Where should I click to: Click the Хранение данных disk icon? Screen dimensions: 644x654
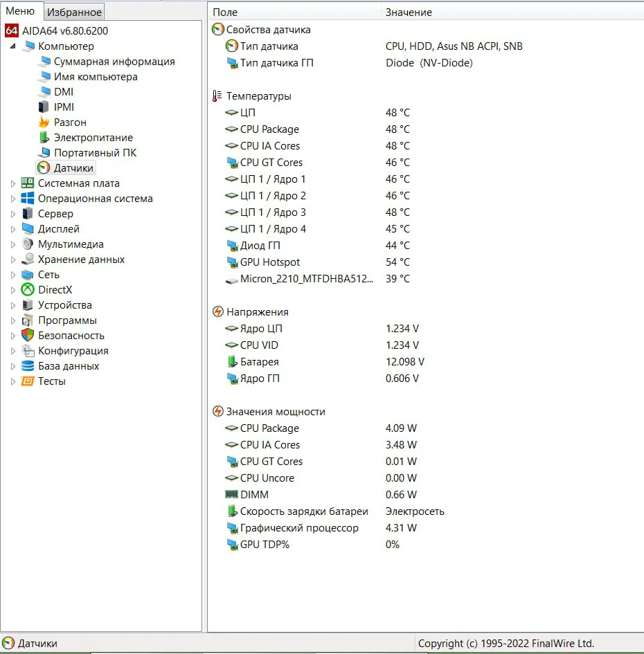point(28,259)
